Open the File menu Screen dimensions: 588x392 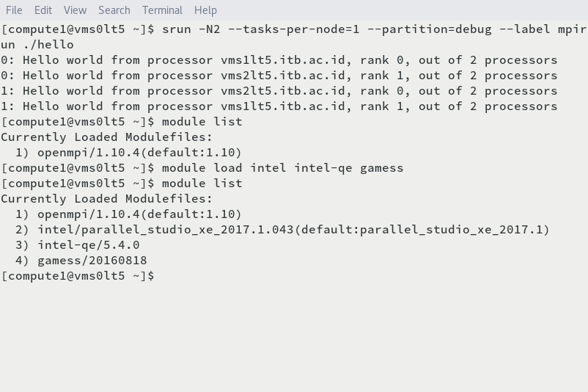tap(14, 10)
